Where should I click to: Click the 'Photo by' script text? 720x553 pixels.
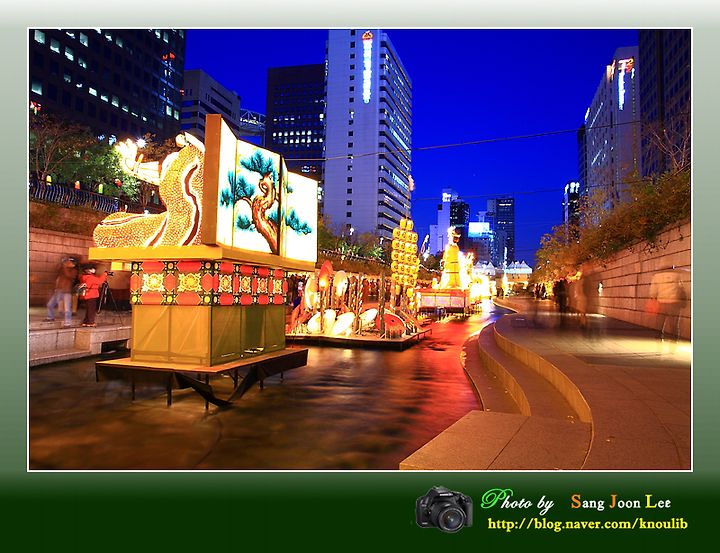[518, 501]
